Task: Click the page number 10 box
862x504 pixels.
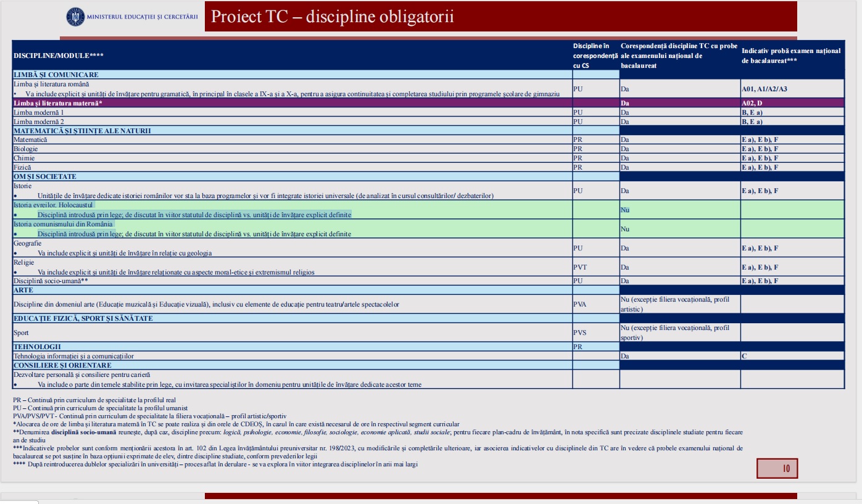Action: pos(777,468)
